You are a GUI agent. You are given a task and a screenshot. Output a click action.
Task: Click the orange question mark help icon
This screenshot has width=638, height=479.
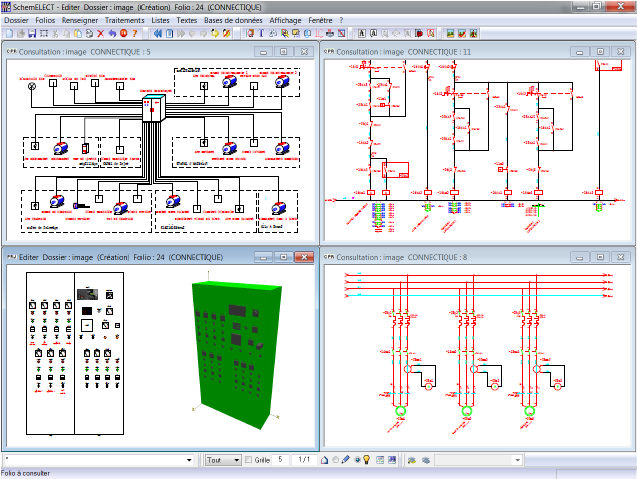135,33
